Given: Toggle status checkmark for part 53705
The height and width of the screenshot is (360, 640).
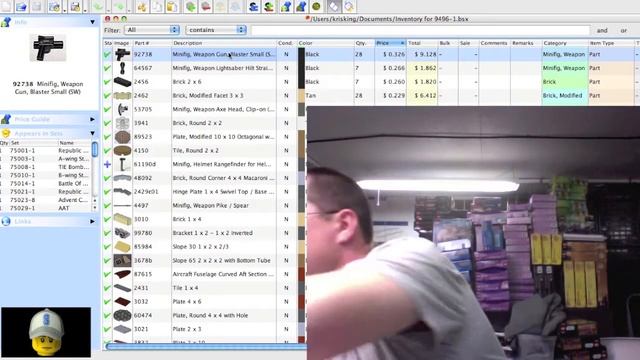Looking at the screenshot, I should coord(107,109).
